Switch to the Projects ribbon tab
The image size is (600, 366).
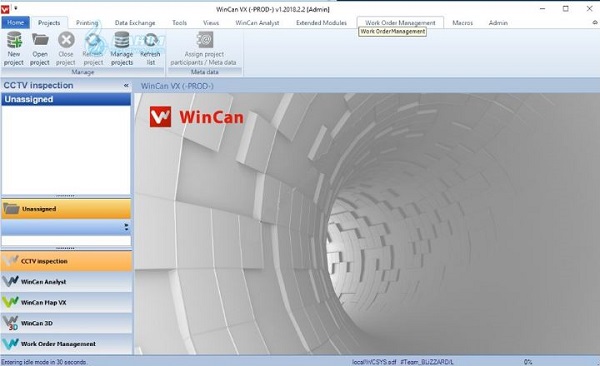click(49, 23)
